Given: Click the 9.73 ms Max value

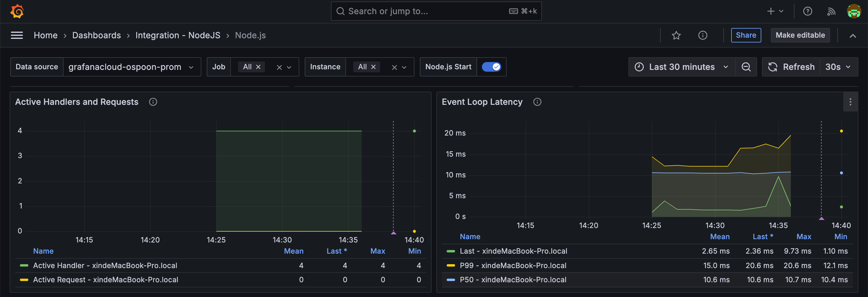Looking at the screenshot, I should (x=797, y=251).
